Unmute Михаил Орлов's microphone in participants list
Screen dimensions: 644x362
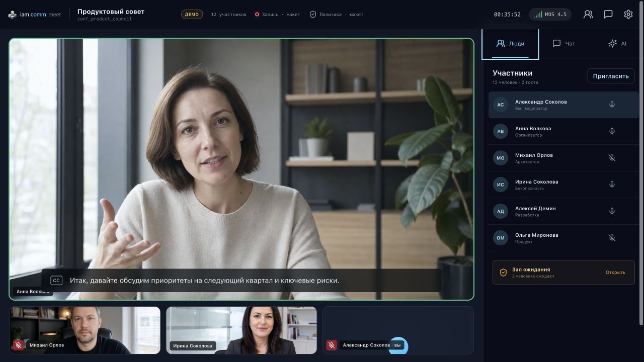tap(612, 158)
